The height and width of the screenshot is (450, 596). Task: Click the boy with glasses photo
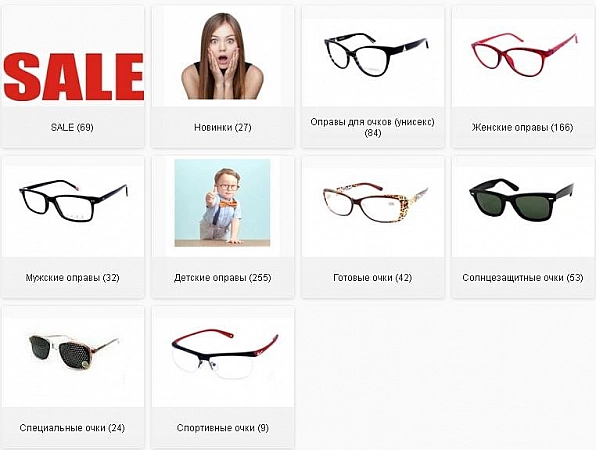click(x=222, y=203)
